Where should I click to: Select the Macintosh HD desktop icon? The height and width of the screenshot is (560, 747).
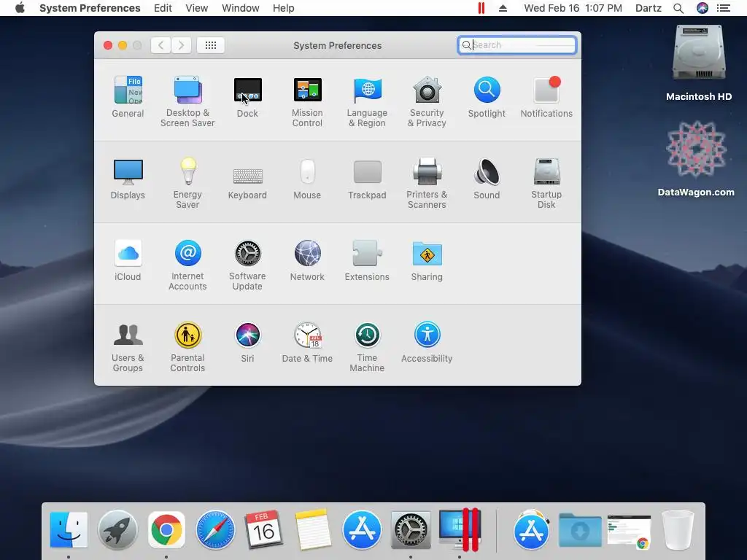pyautogui.click(x=699, y=63)
